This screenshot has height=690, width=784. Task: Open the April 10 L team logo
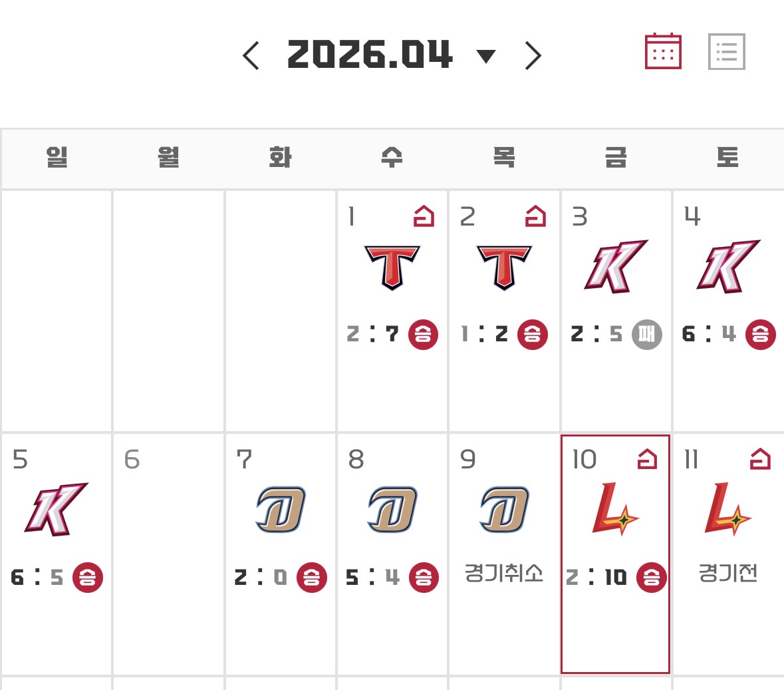click(x=615, y=510)
